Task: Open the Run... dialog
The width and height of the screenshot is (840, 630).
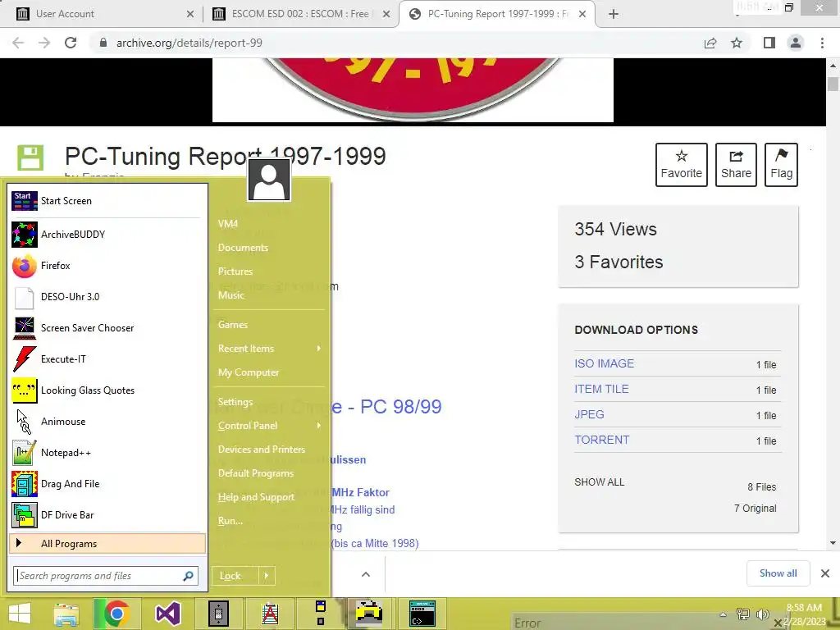Action: 231,521
